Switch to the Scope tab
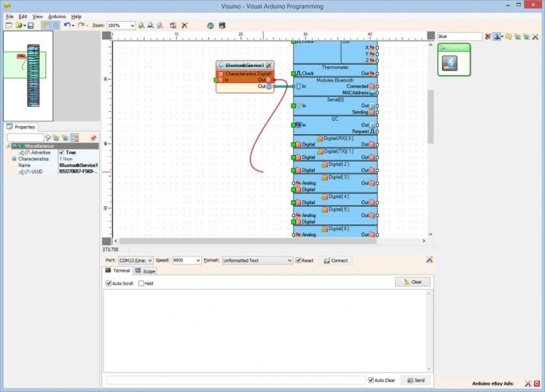 (x=144, y=271)
